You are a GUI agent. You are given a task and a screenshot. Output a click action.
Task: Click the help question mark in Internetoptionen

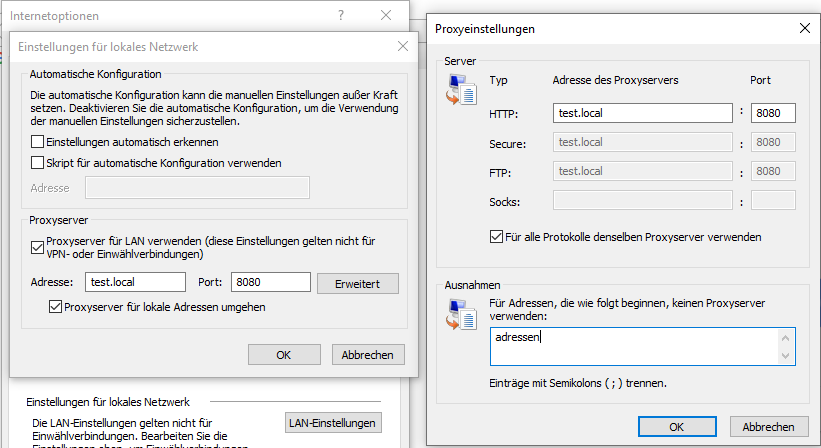(x=341, y=15)
